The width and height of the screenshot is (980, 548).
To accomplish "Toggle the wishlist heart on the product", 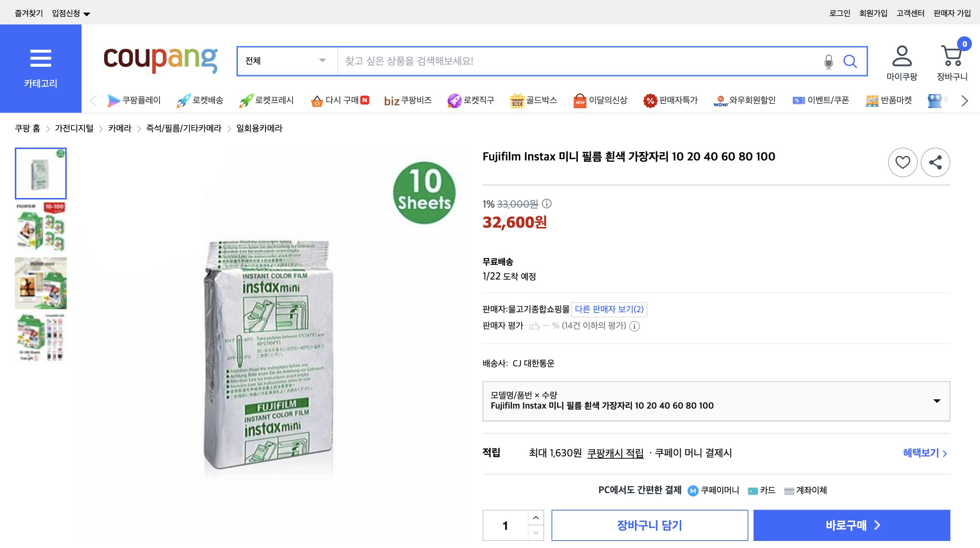I will [x=903, y=162].
